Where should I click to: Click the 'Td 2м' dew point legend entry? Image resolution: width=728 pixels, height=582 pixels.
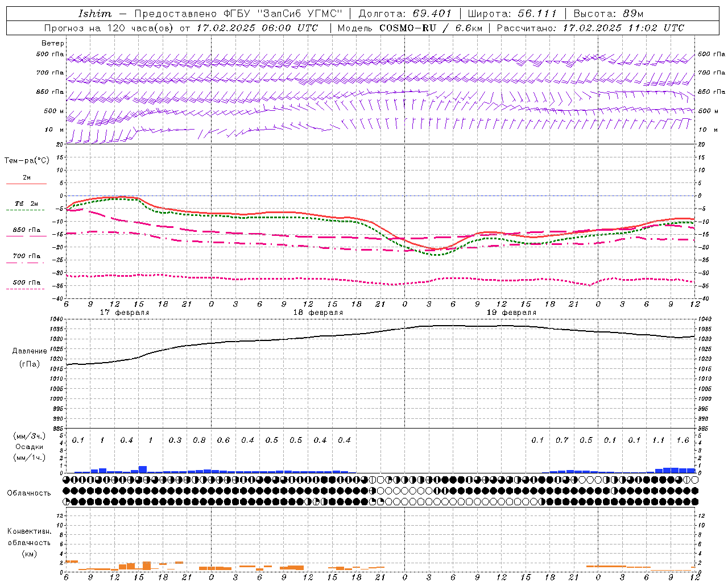(26, 203)
